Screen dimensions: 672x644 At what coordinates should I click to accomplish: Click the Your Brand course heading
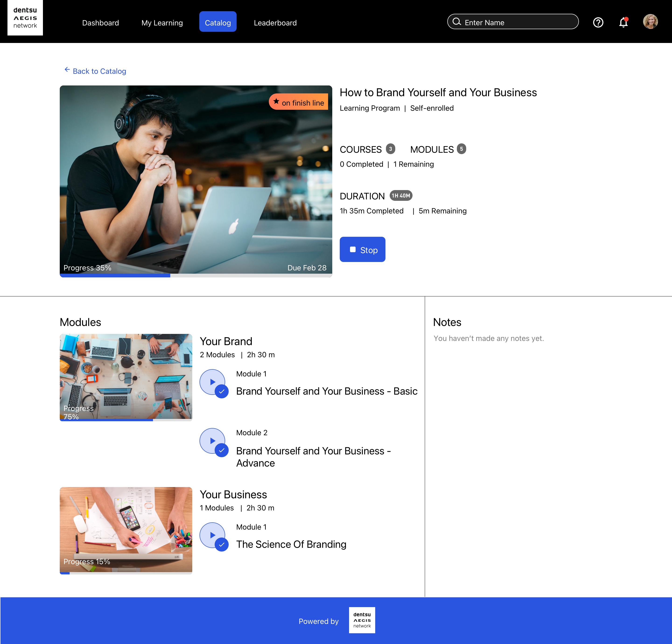click(x=226, y=341)
